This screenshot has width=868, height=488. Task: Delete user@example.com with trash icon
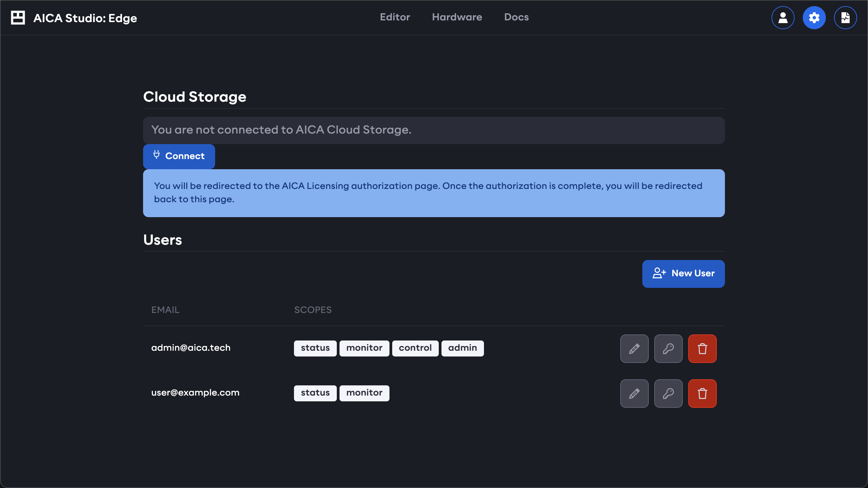click(x=702, y=394)
